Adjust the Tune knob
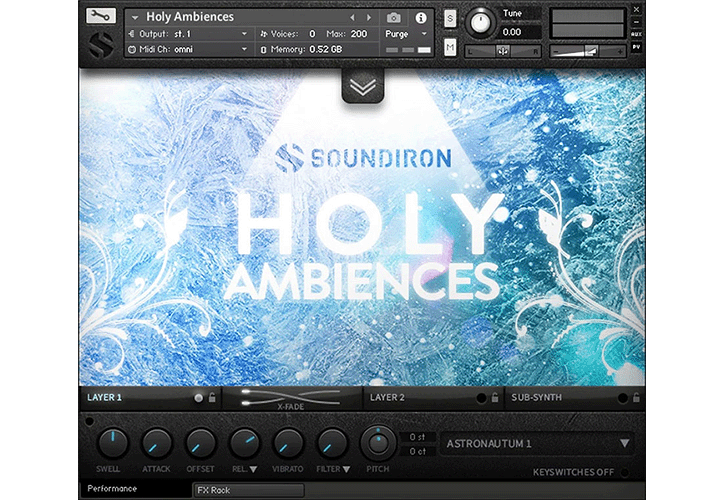 click(x=480, y=23)
